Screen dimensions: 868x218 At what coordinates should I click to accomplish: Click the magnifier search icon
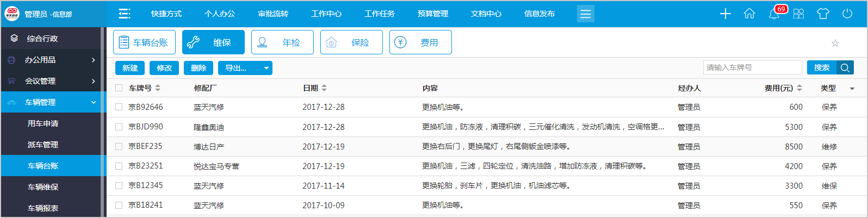[845, 67]
